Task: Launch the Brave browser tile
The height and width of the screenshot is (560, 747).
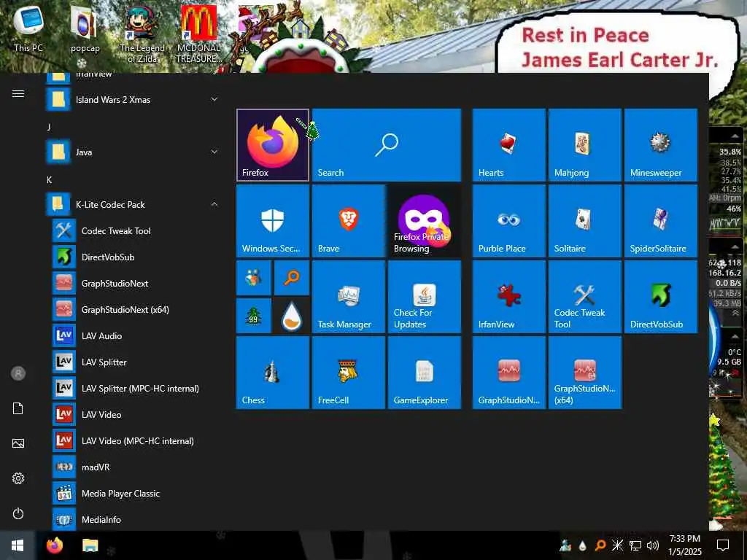Action: [x=348, y=221]
